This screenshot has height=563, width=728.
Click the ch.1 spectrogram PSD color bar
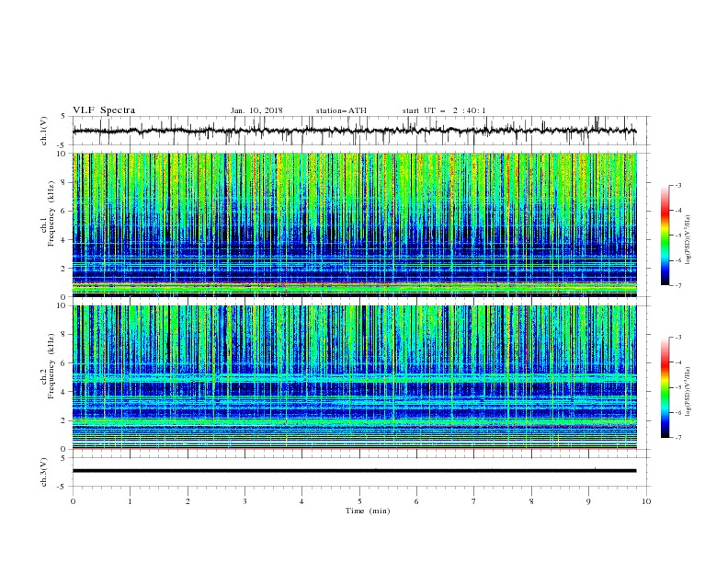665,236
